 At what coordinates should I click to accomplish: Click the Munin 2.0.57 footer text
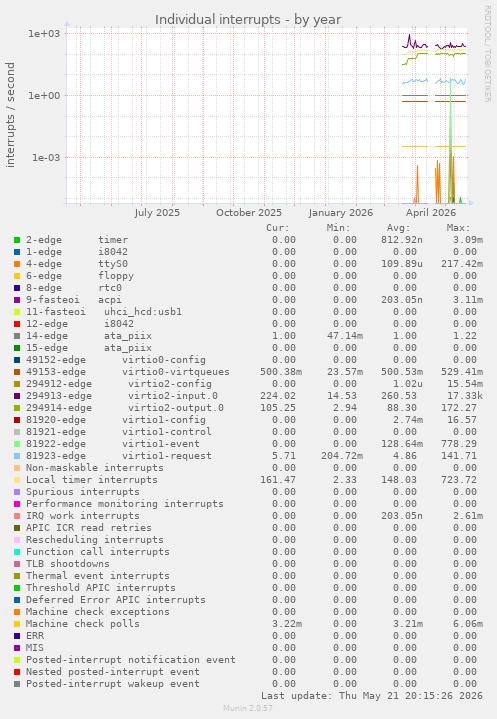[248, 708]
